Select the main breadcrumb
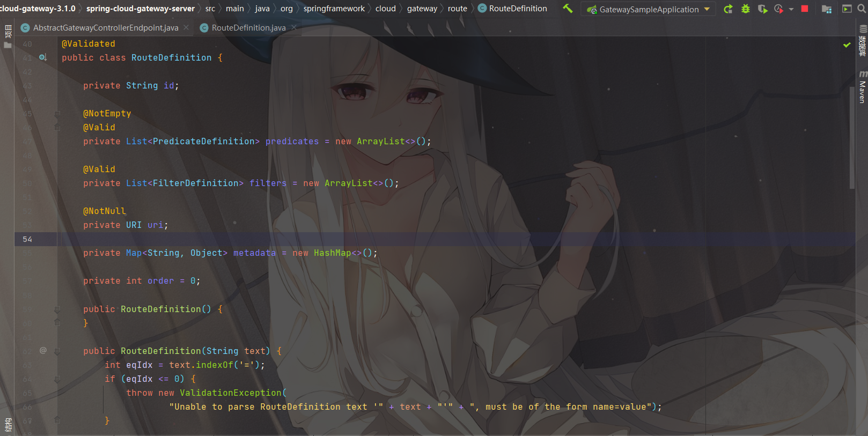 coord(235,9)
